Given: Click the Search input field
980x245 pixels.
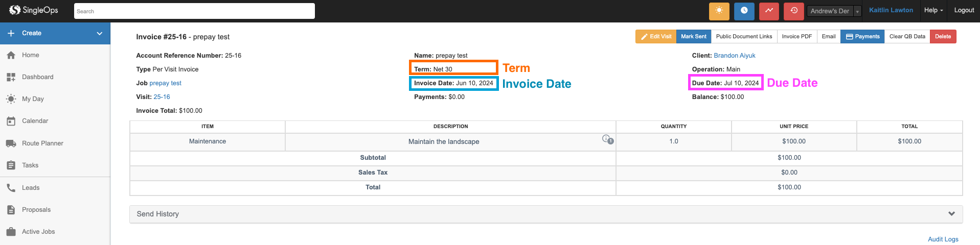Looking at the screenshot, I should tap(194, 11).
